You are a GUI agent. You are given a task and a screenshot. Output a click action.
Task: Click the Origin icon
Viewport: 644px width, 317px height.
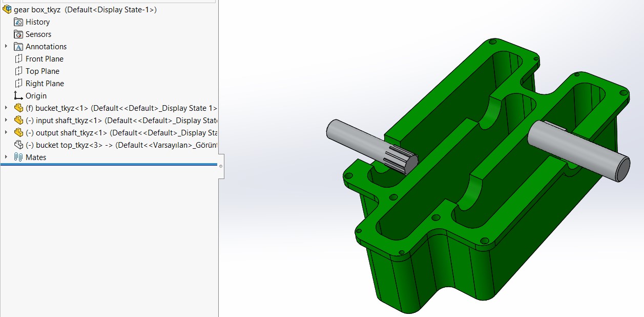click(x=18, y=95)
